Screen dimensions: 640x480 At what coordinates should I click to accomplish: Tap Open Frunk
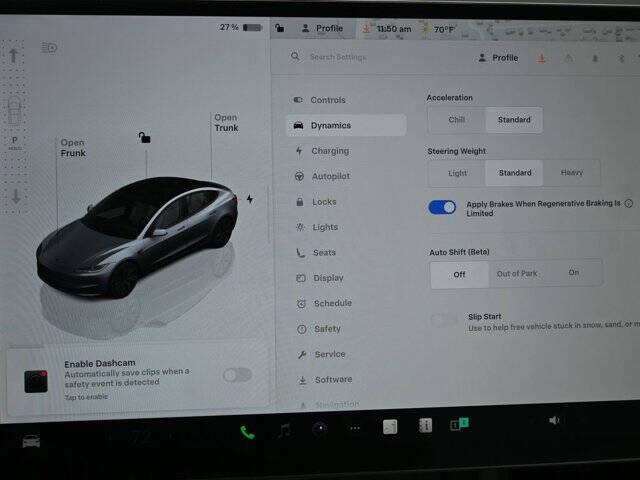pyautogui.click(x=73, y=148)
